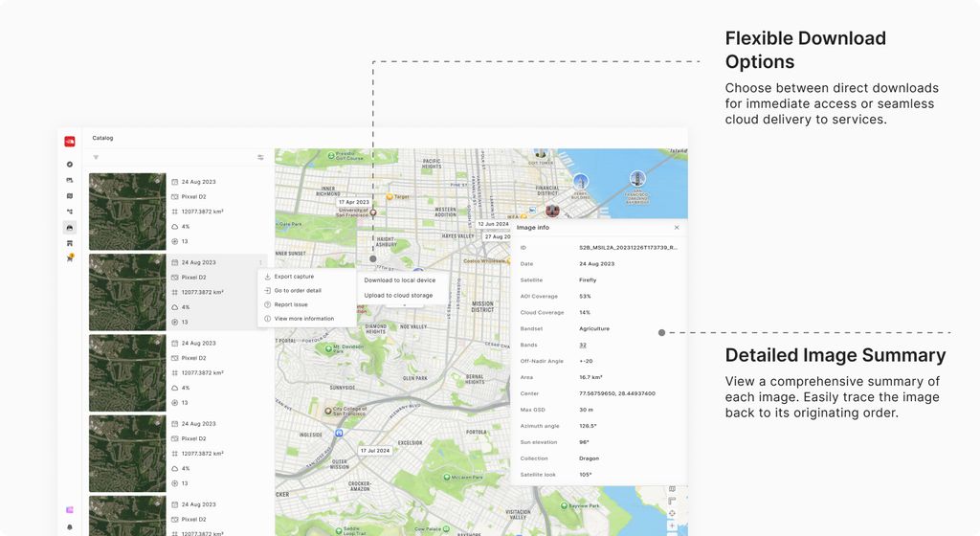980x536 pixels.
Task: Open the map page icon in the sidebar
Action: coord(69,195)
